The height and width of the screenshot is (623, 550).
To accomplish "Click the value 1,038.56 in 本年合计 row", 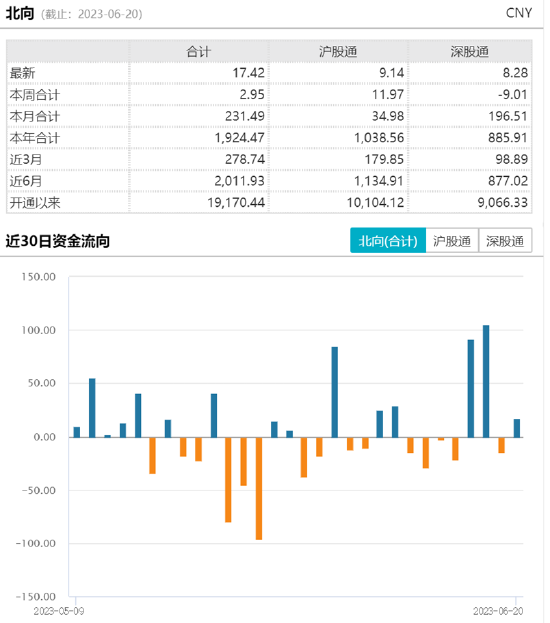I will 379,137.
